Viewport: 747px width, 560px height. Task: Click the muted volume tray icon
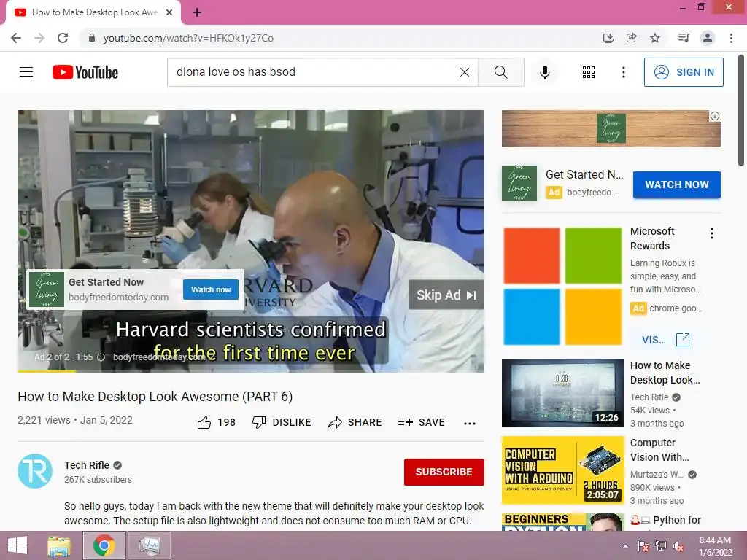[678, 546]
